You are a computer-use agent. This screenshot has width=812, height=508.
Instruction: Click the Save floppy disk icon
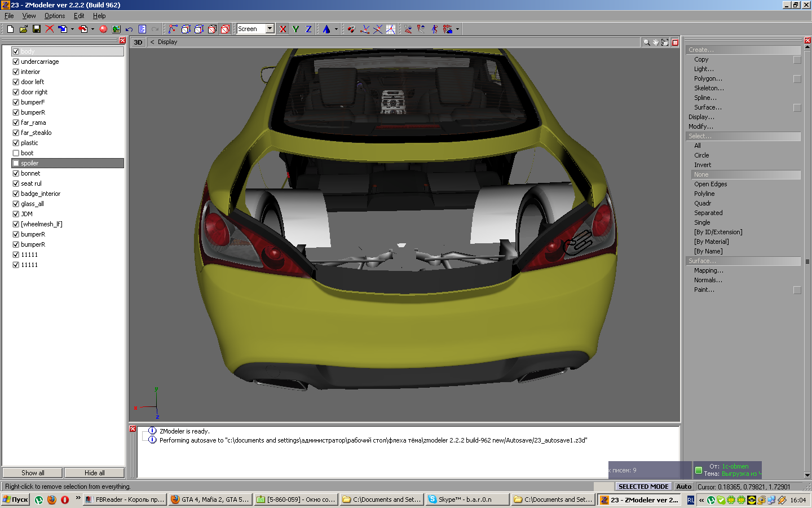tap(37, 29)
